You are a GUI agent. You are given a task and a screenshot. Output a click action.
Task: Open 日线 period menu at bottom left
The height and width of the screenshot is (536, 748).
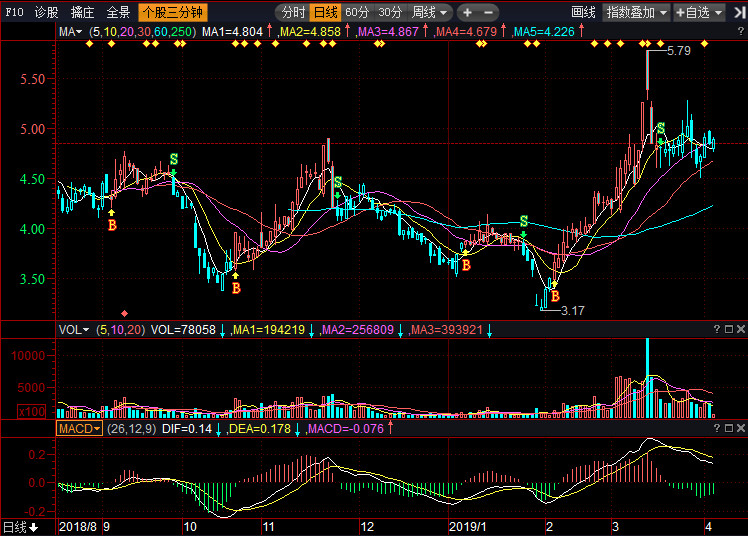pyautogui.click(x=20, y=527)
